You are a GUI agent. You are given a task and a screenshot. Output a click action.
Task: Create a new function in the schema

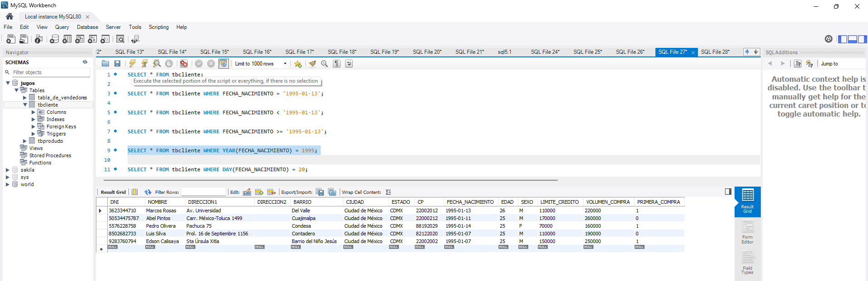pos(105,39)
